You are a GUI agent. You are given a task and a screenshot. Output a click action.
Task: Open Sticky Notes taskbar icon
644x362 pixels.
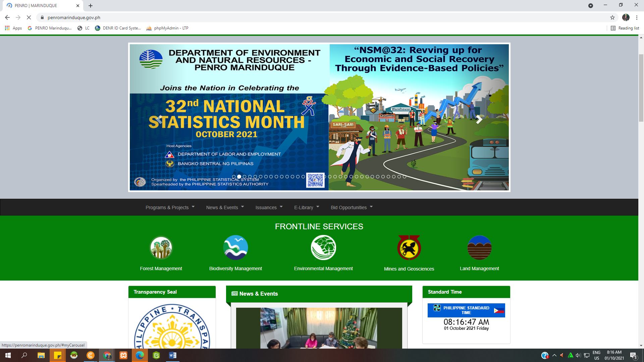58,355
